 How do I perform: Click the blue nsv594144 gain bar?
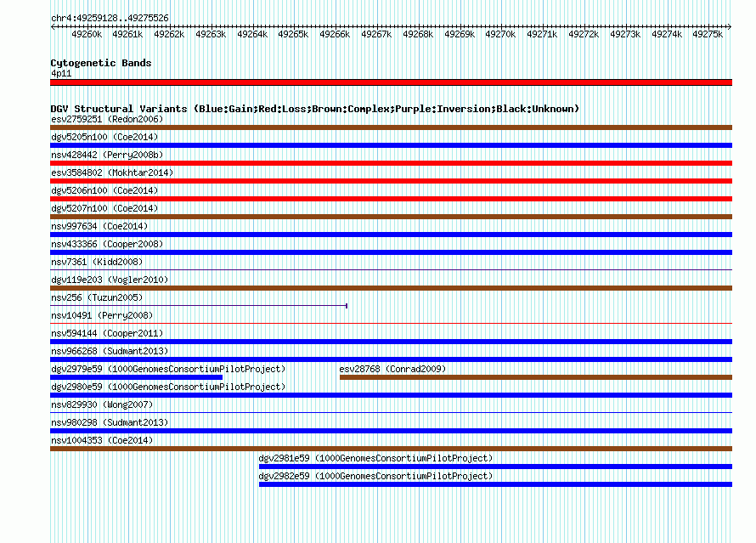point(391,342)
